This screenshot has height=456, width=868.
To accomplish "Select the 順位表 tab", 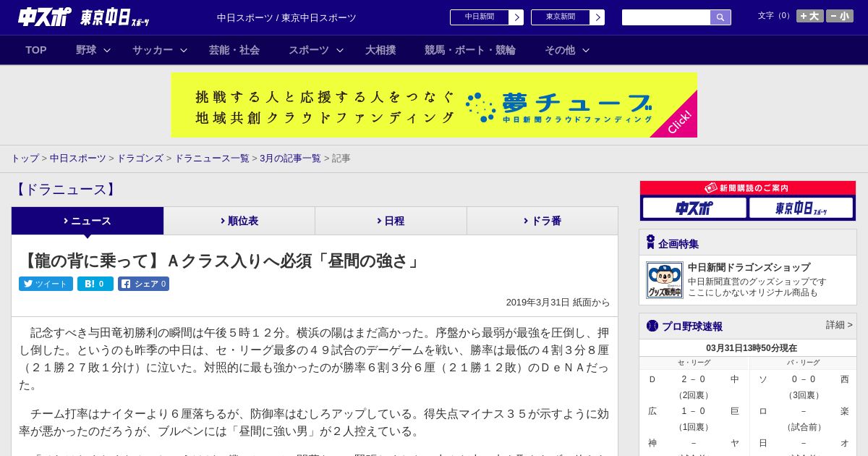I will point(239,221).
